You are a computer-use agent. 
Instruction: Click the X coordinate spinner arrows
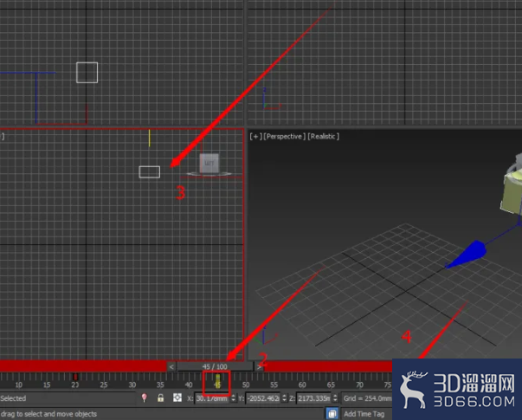click(234, 398)
